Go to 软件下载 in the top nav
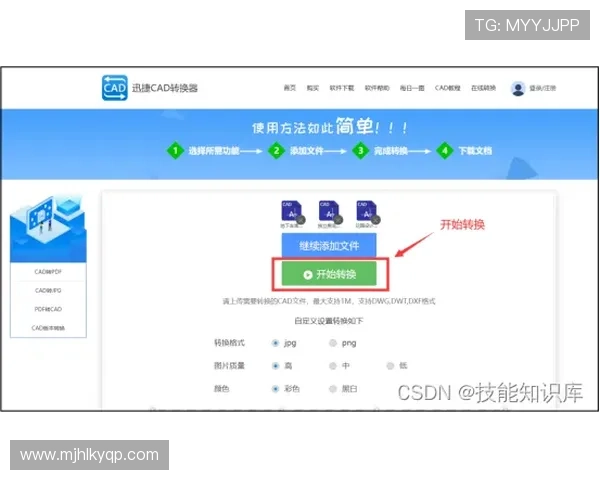This screenshot has width=600, height=480. coord(342,88)
